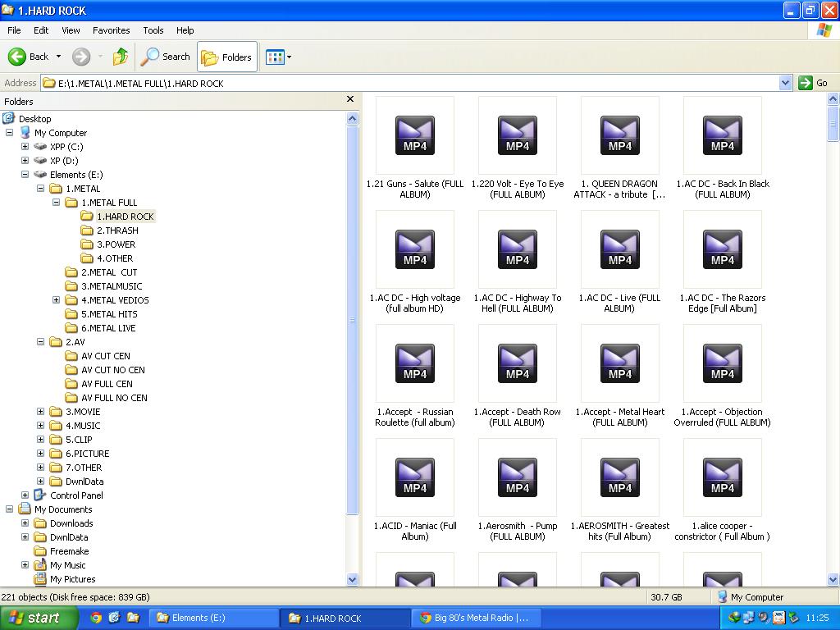Collapse the Elements (E:) drive node
Viewport: 840px width, 630px height.
pos(25,174)
